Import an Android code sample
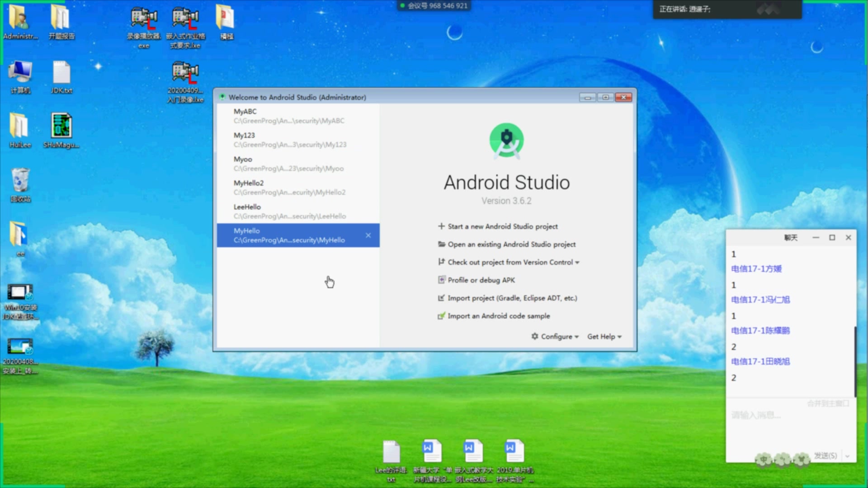Image resolution: width=868 pixels, height=488 pixels. [494, 316]
